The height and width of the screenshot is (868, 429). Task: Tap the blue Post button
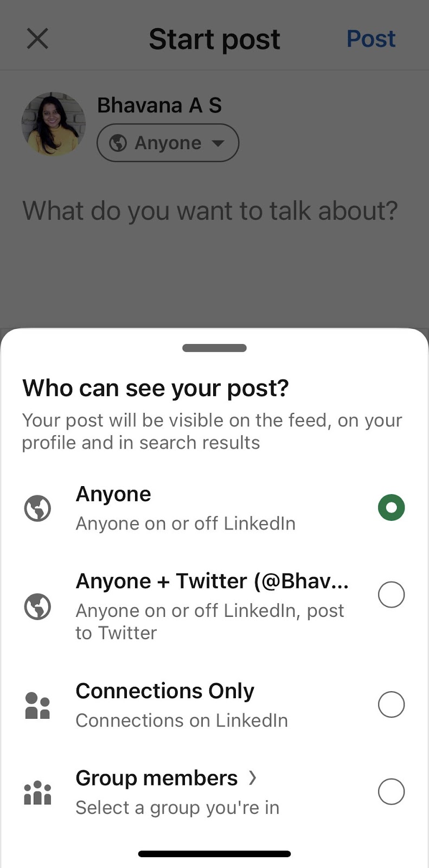[x=371, y=39]
